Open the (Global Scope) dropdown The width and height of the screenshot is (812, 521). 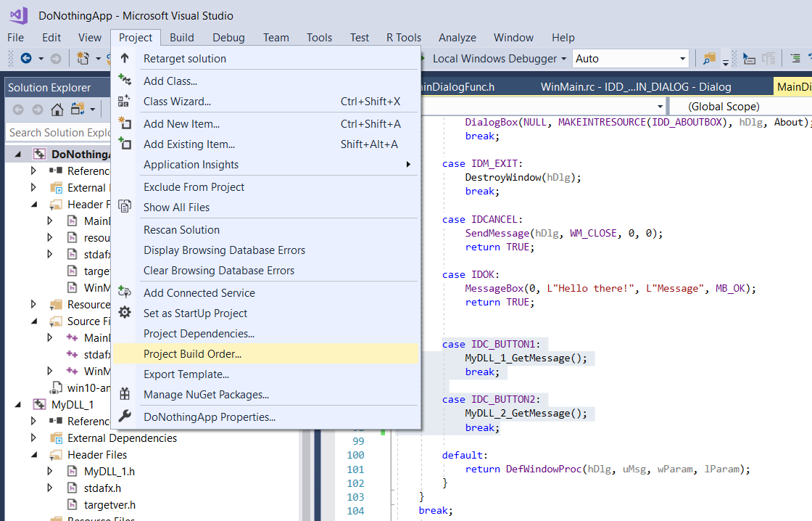pos(740,106)
